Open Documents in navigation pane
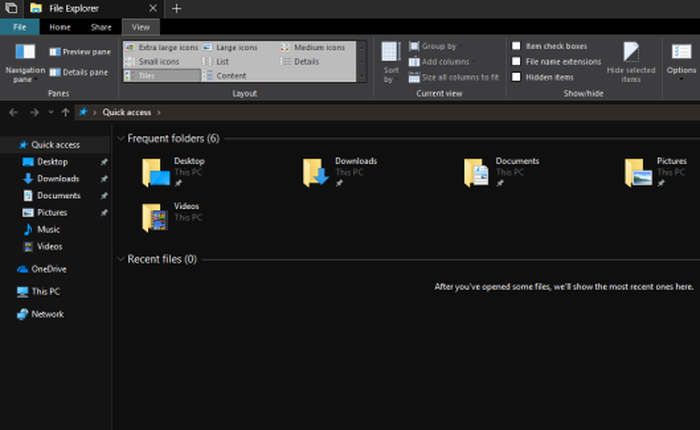This screenshot has width=700, height=430. click(58, 196)
